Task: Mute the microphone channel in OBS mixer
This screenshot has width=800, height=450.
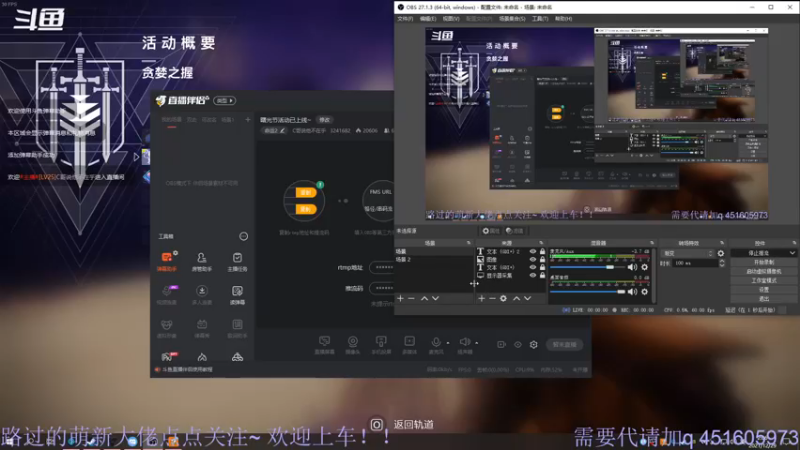Action: 633,267
